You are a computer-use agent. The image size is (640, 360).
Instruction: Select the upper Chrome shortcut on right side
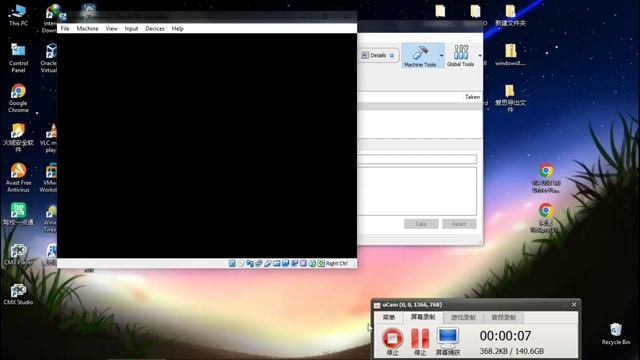tap(546, 178)
